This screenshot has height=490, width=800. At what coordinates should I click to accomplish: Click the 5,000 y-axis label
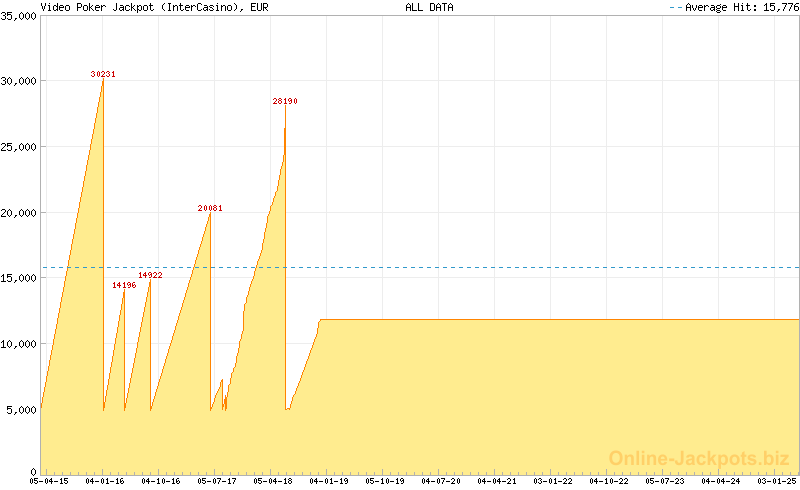tap(22, 409)
